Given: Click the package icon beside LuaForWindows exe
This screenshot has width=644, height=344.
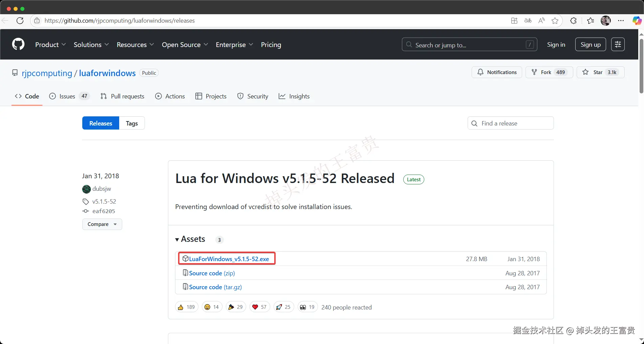Looking at the screenshot, I should pos(185,259).
